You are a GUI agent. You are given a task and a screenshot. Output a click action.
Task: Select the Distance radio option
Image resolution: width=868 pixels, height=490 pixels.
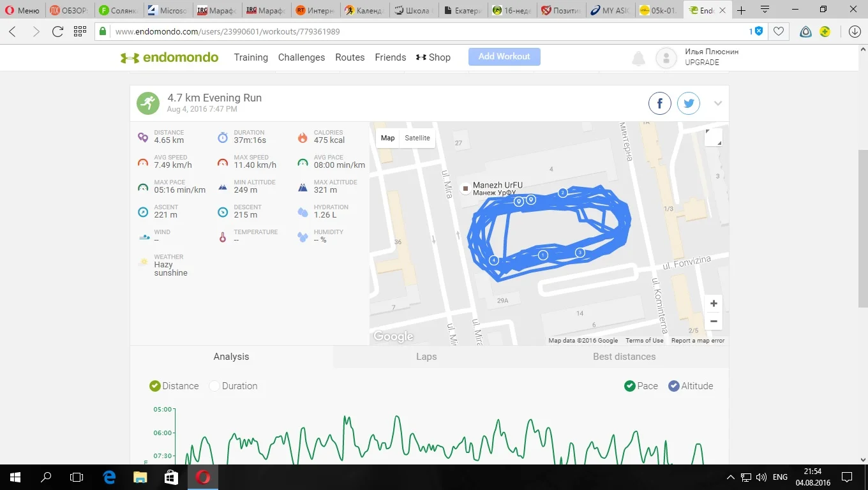[x=154, y=386]
